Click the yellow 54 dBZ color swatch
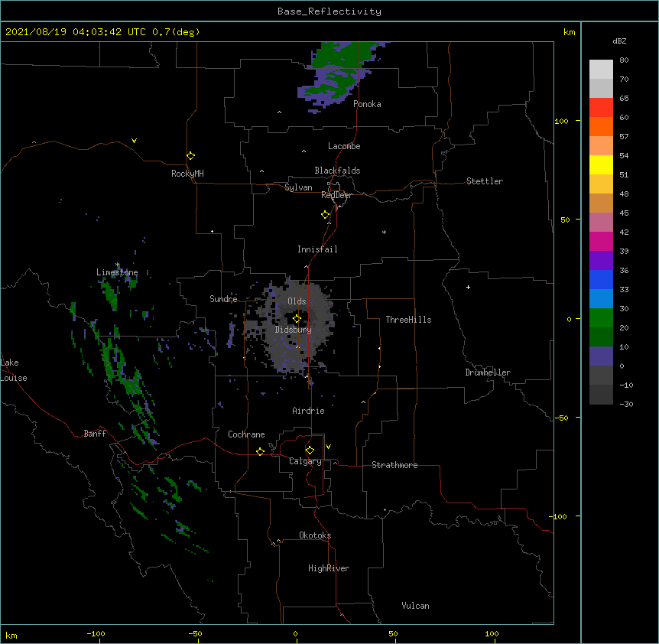Viewport: 659px width, 644px height. pyautogui.click(x=601, y=164)
